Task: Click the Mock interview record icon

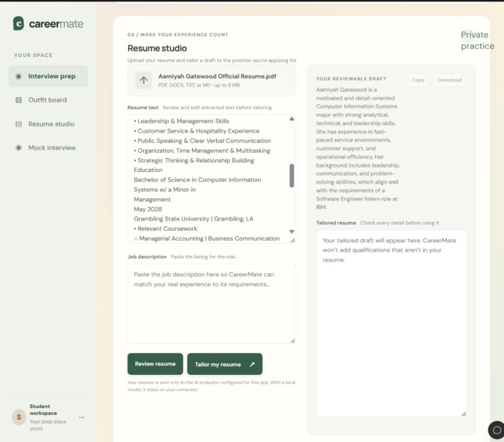Action: click(x=19, y=148)
